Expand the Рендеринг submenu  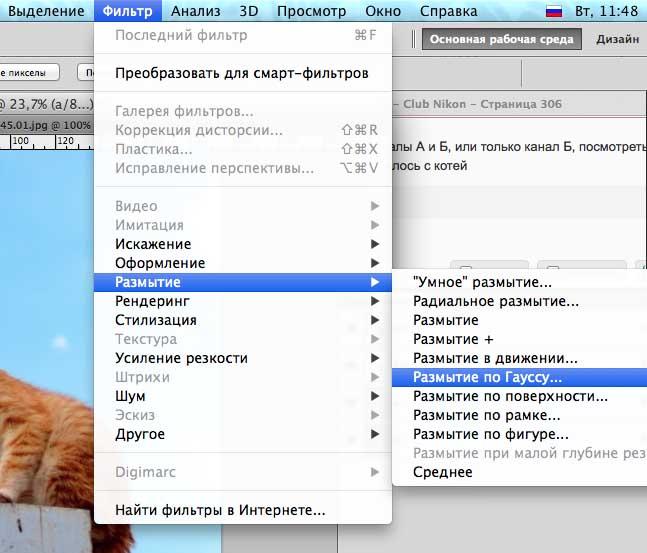point(243,301)
